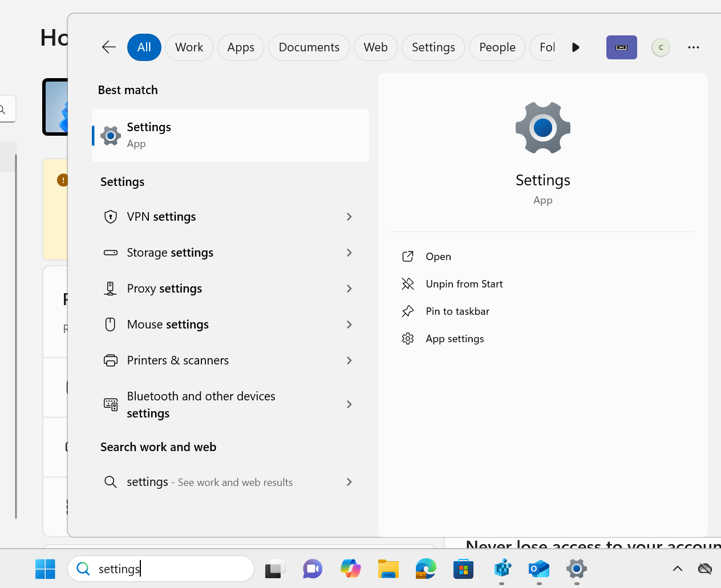This screenshot has height=588, width=721.
Task: Expand the web results chevron
Action: [x=349, y=482]
